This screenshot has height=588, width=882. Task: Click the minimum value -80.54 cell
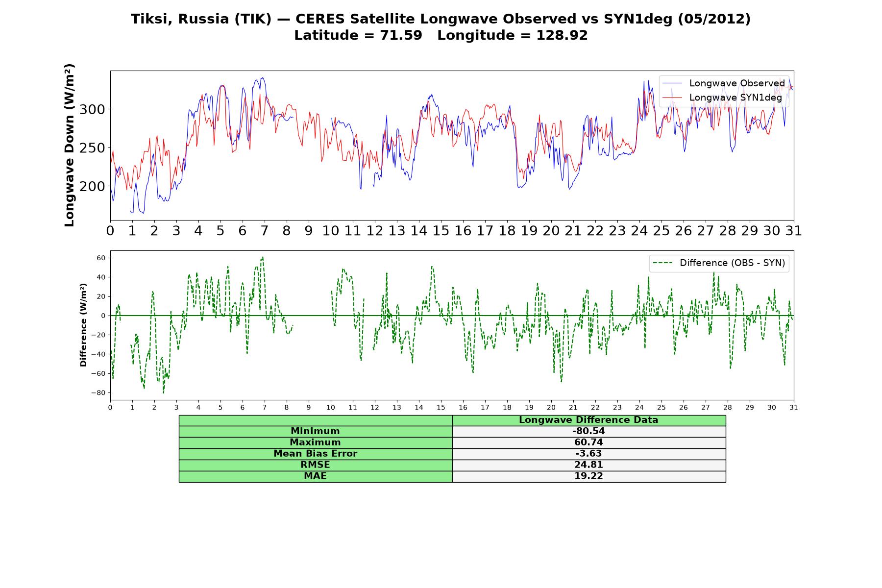589,431
